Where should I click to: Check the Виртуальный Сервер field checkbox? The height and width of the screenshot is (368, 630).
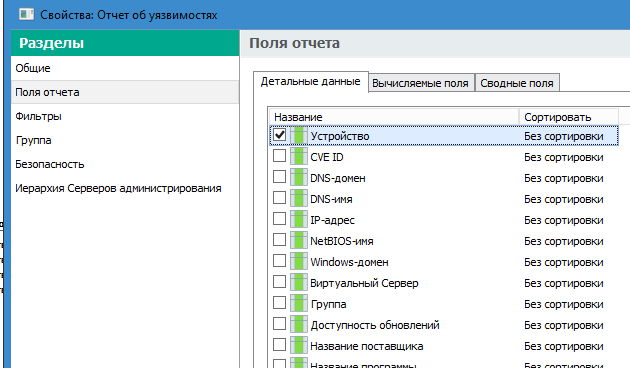point(279,282)
